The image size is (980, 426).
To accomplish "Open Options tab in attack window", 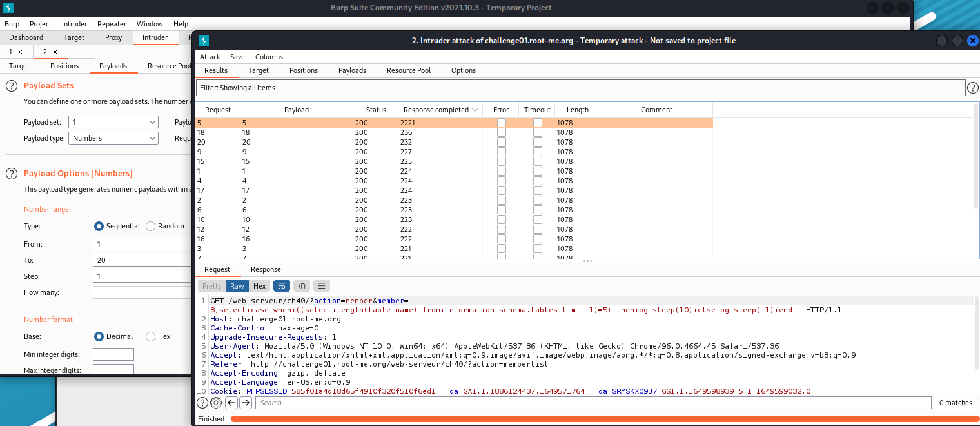I will pos(464,70).
